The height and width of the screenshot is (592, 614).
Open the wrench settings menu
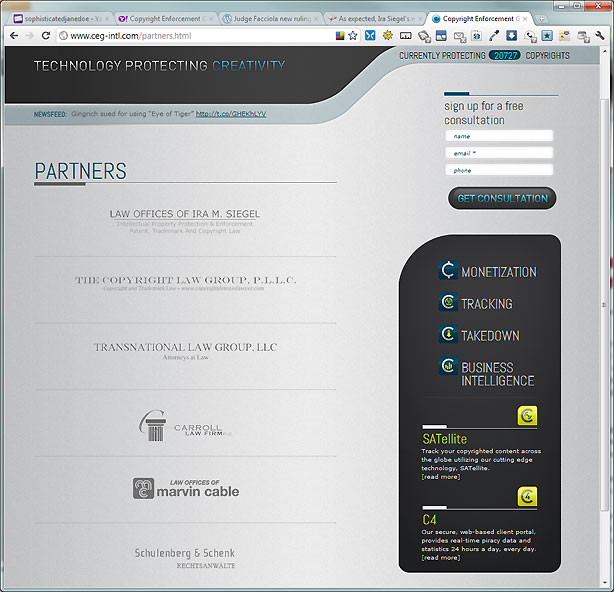[600, 36]
